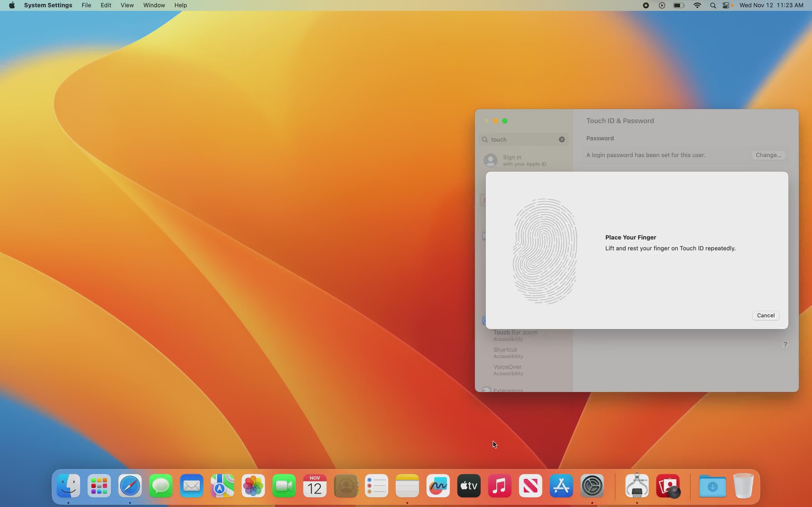The width and height of the screenshot is (812, 507).
Task: Open Spotlight search from the menu bar
Action: [713, 5]
